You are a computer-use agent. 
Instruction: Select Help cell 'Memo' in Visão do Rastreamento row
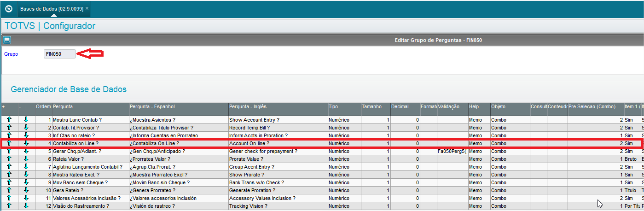479,206
